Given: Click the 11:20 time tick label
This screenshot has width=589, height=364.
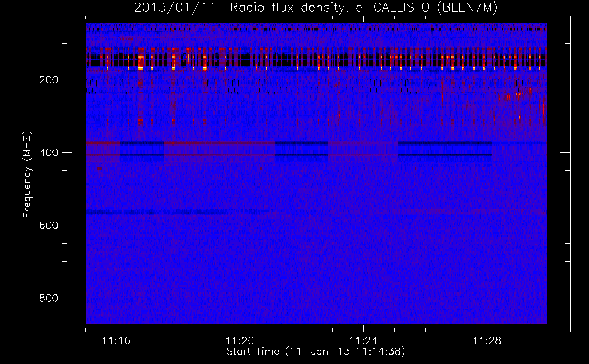Looking at the screenshot, I should click(x=240, y=341).
